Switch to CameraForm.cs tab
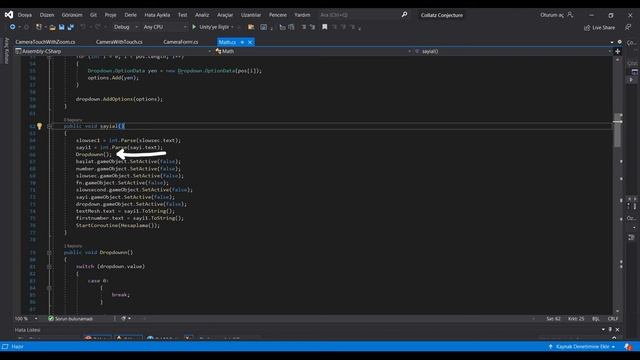The width and height of the screenshot is (640, 360). [180, 42]
